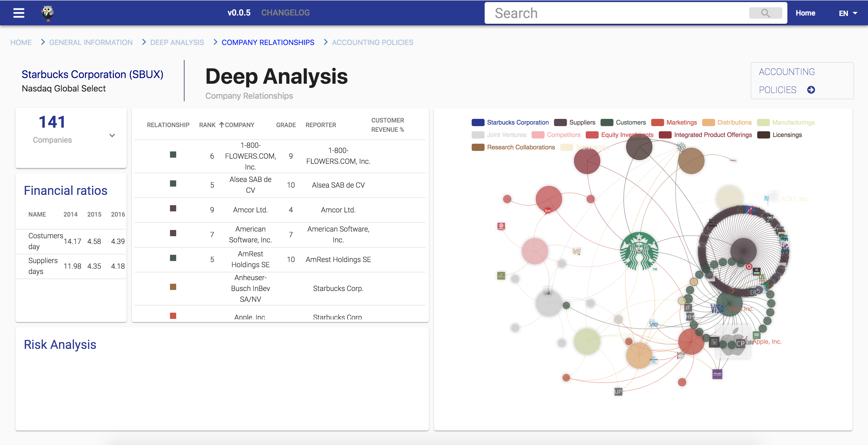868x445 pixels.
Task: Toggle Starbucks Corporation legend entry
Action: [x=510, y=122]
